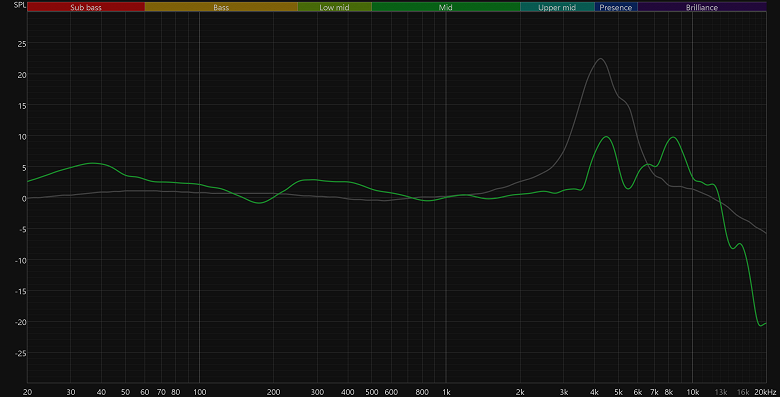Click the 20kHz frequency axis label
780x397 pixels.
click(765, 392)
